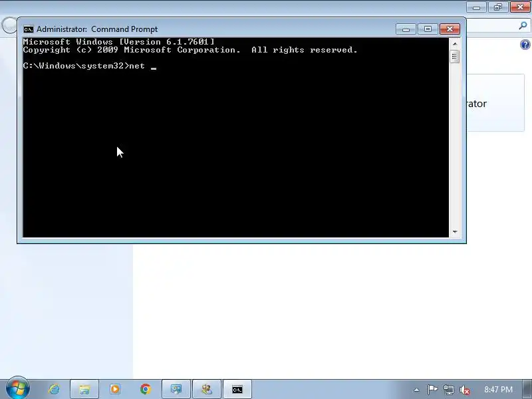
Task: Open Windows Explorer folder in taskbar
Action: (84, 389)
